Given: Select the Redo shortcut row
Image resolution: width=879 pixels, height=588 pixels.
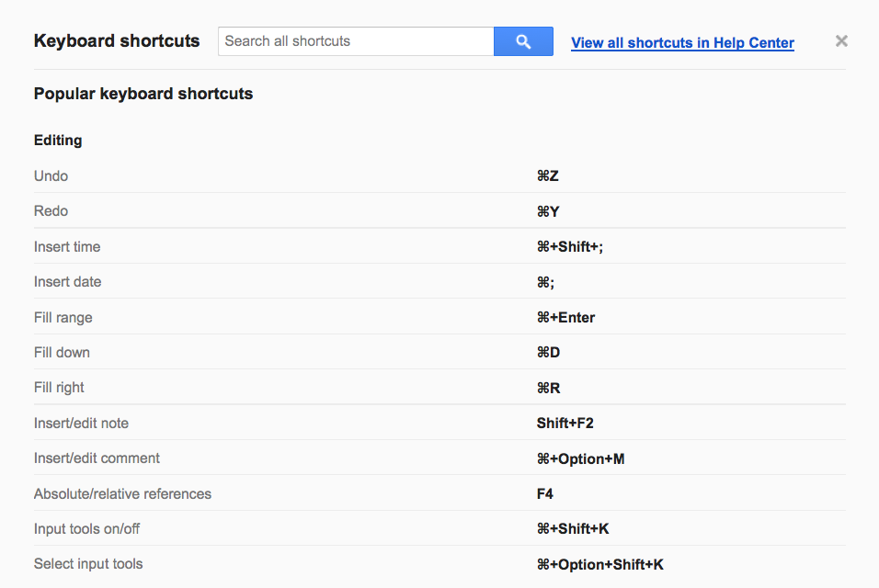Looking at the screenshot, I should point(51,211).
